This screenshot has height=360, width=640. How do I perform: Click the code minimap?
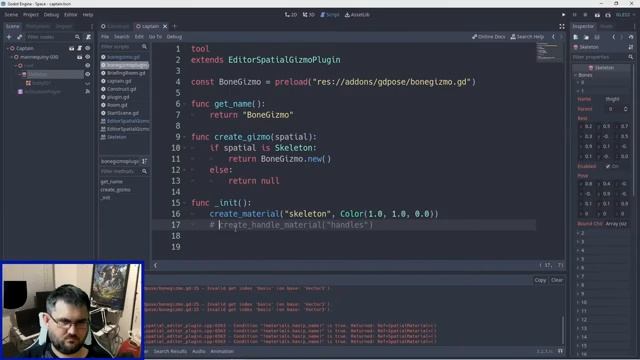click(x=548, y=52)
